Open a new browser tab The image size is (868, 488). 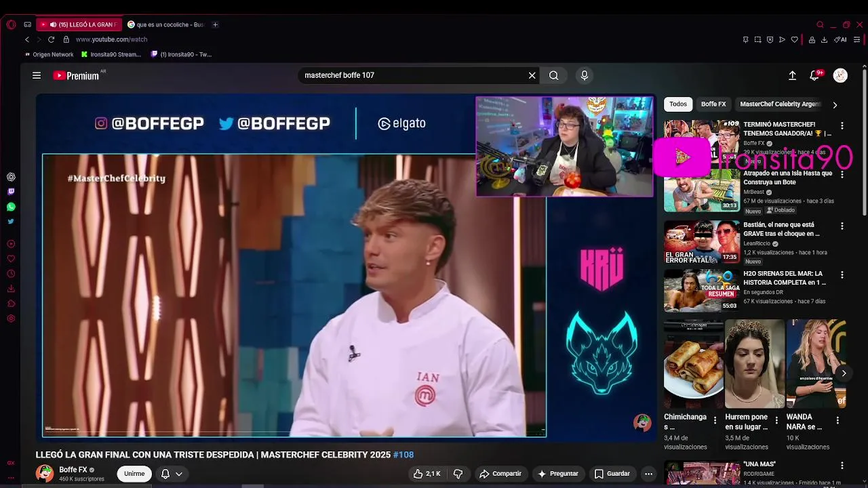click(x=215, y=24)
